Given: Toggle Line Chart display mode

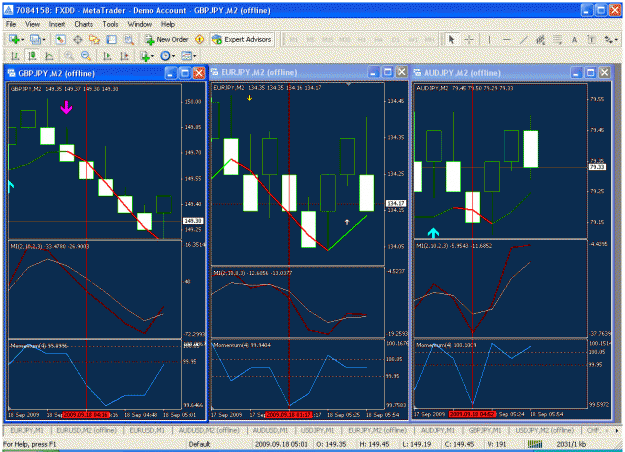Looking at the screenshot, I should click(x=49, y=56).
